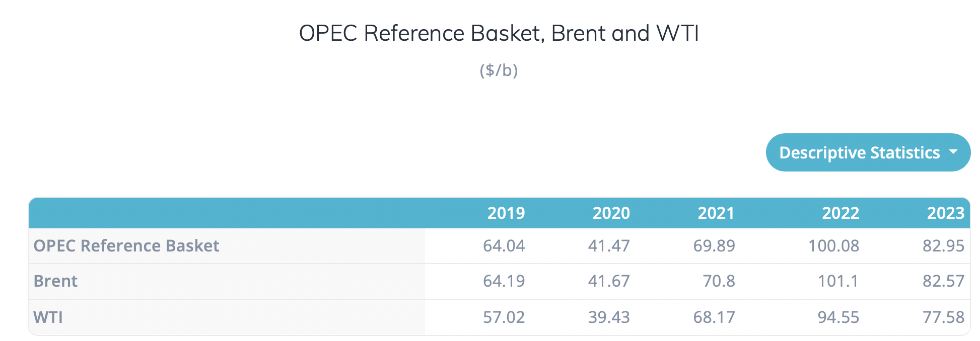The height and width of the screenshot is (341, 980).
Task: Select the OPEC Reference Basket row label
Action: (x=126, y=246)
